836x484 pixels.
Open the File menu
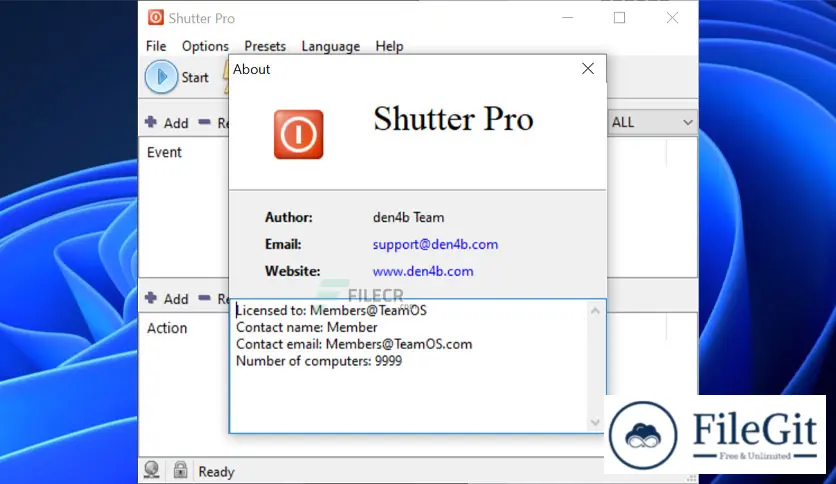click(156, 46)
